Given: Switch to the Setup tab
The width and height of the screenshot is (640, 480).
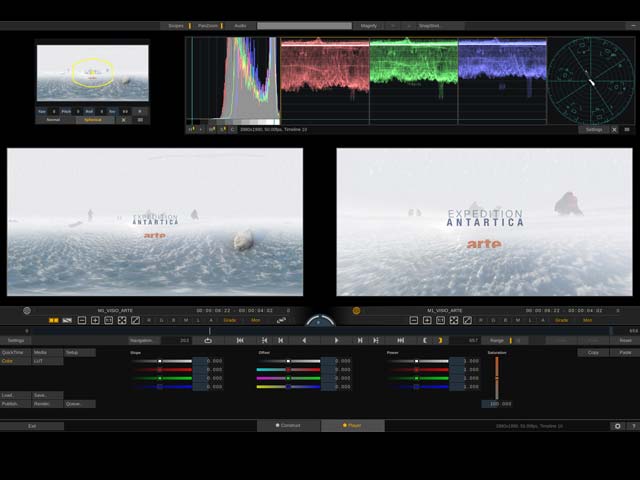Looking at the screenshot, I should (x=80, y=353).
